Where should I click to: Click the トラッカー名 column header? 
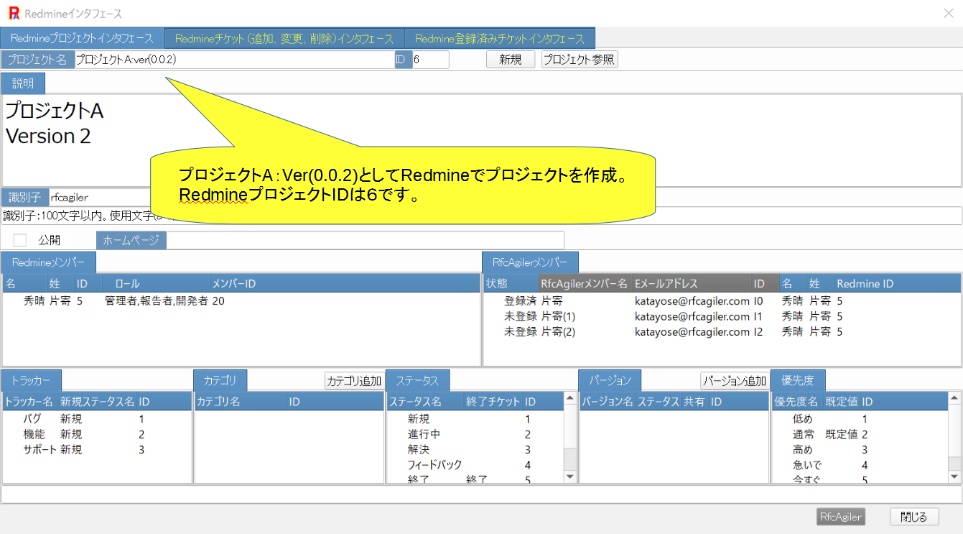[29, 402]
